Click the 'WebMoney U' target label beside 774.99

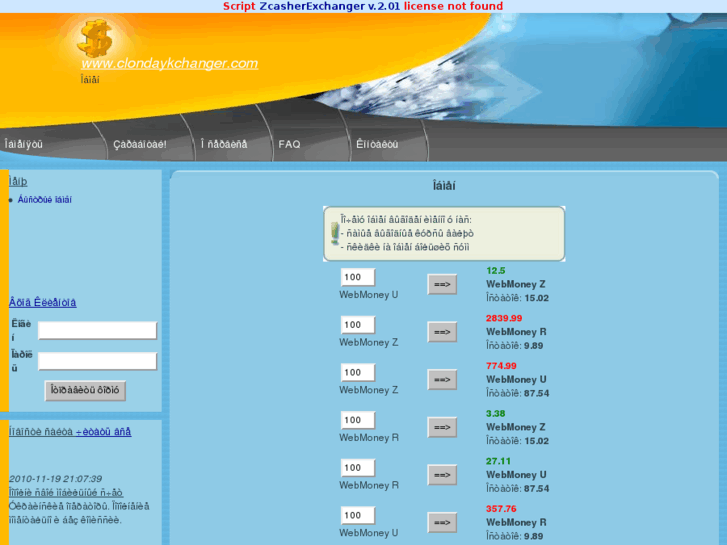(x=516, y=379)
